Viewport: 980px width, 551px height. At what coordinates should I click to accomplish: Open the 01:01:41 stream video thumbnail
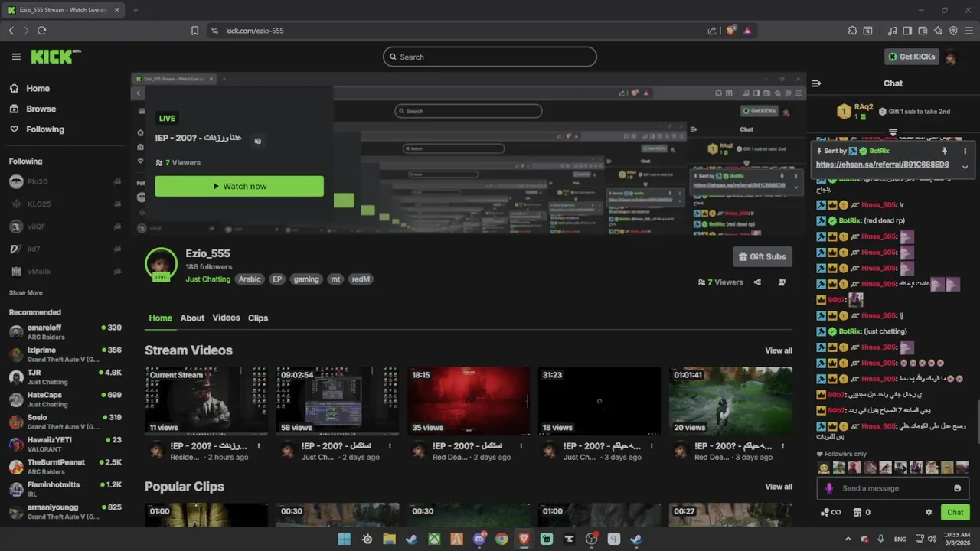[x=730, y=401]
